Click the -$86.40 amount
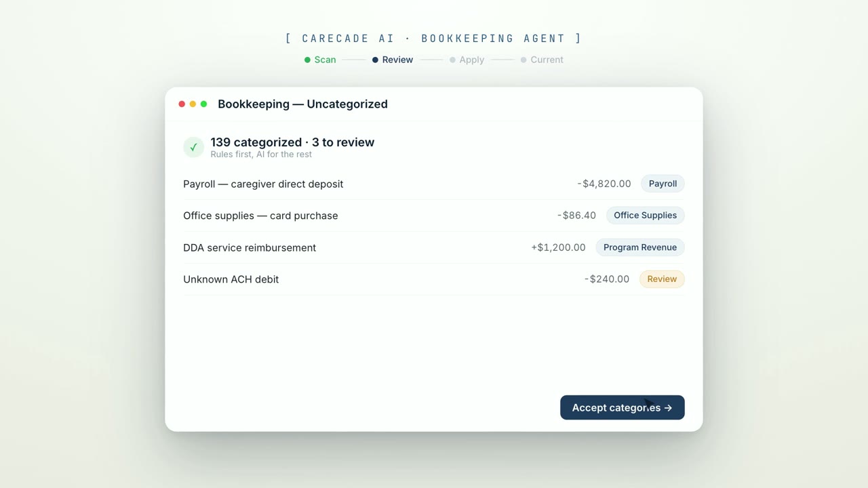Screen dimensions: 868x488 tap(576, 216)
